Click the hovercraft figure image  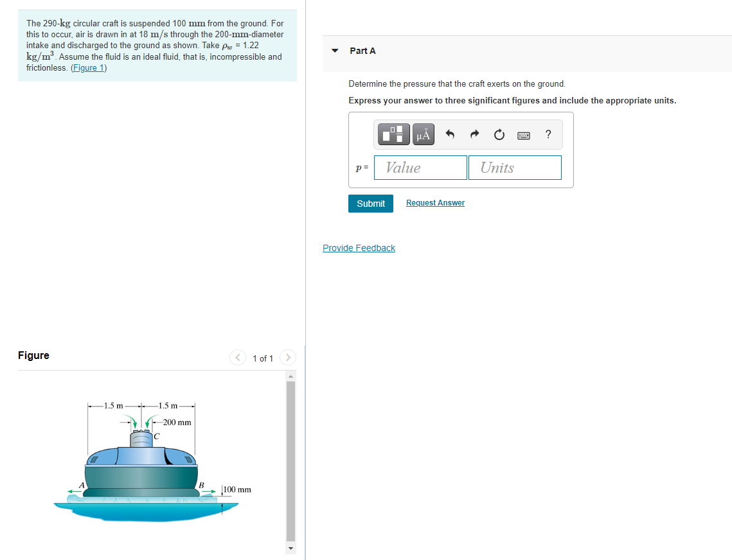[x=152, y=461]
